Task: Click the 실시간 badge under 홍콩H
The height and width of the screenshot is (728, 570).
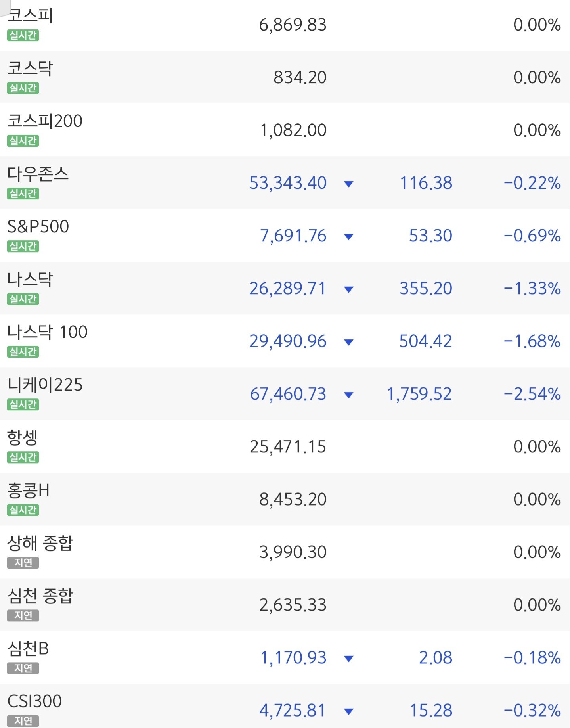Action: 23,510
